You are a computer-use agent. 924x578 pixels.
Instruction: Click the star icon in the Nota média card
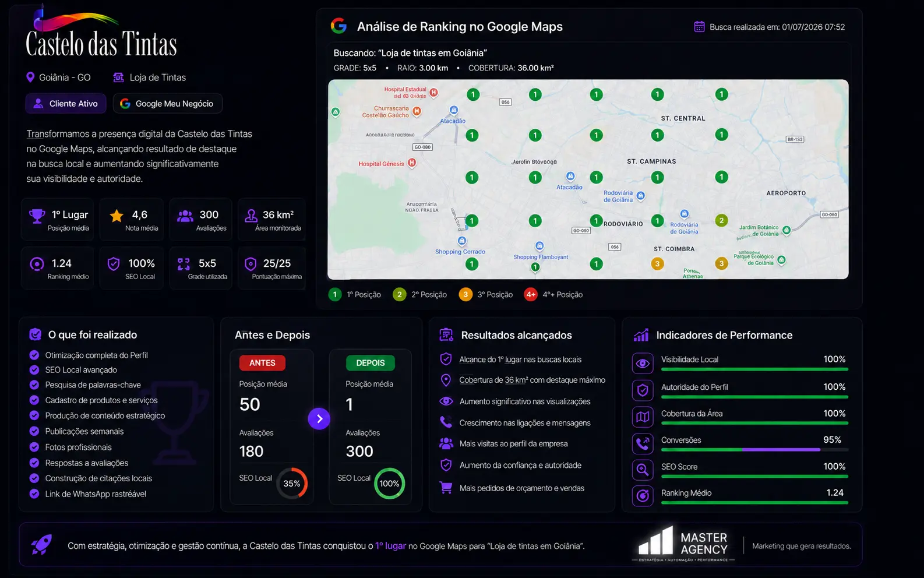pyautogui.click(x=117, y=216)
